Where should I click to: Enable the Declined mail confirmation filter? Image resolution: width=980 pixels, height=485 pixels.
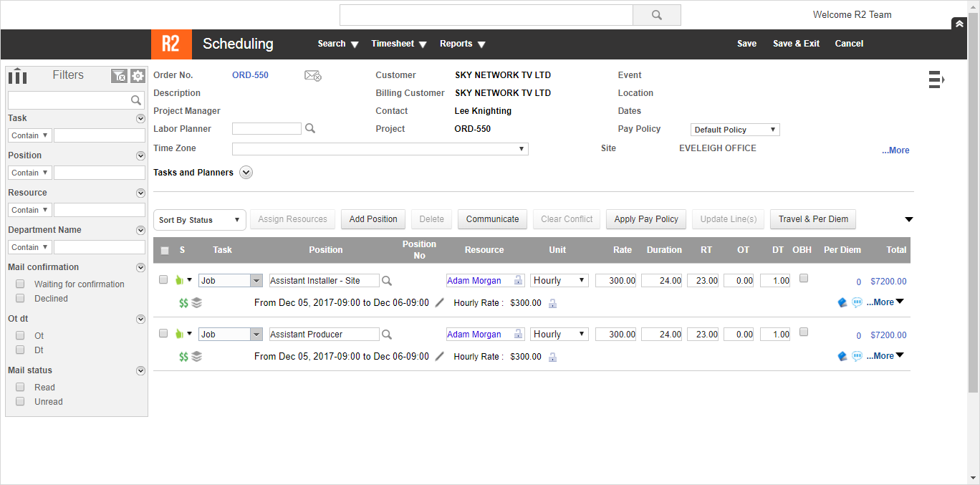click(20, 298)
